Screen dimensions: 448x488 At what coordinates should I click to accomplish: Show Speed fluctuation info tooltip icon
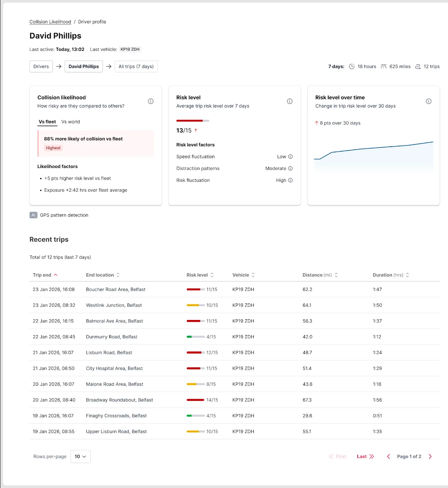pos(290,157)
